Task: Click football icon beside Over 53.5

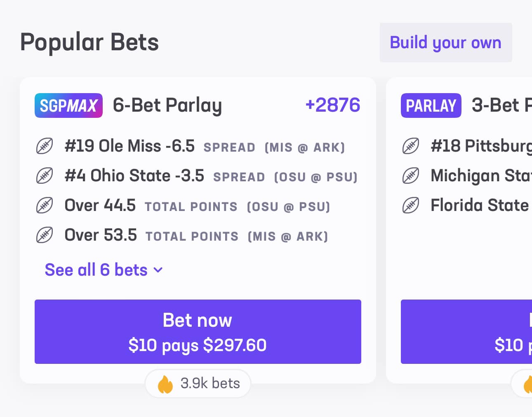Action: point(45,235)
